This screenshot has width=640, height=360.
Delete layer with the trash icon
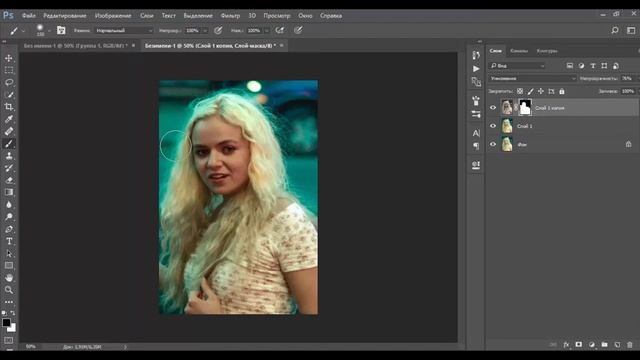tap(630, 345)
